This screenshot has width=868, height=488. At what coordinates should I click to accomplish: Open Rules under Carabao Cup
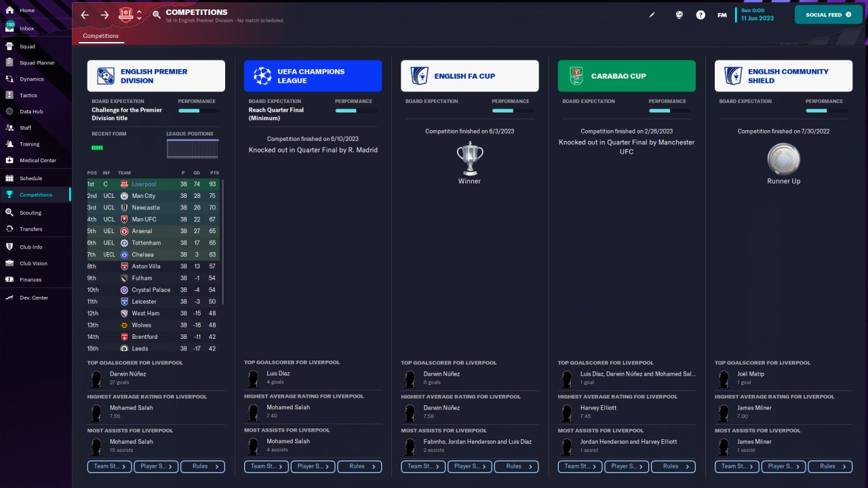[673, 466]
